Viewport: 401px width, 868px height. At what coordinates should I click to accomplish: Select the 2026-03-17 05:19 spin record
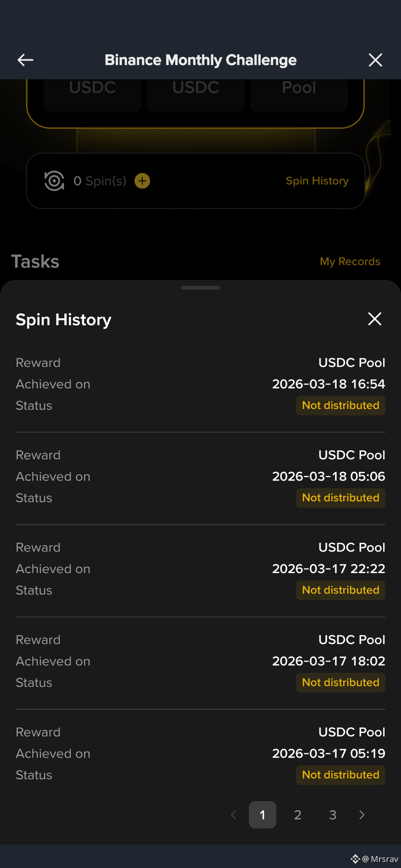tap(200, 754)
